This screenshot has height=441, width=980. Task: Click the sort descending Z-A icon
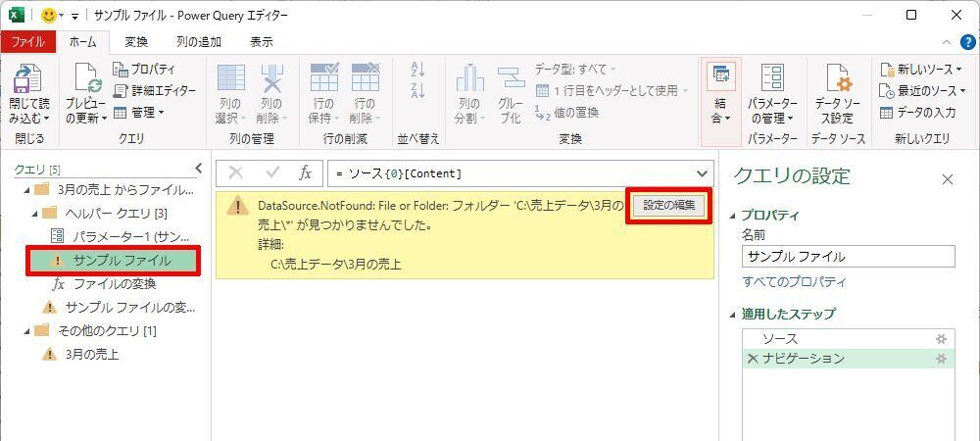(418, 90)
